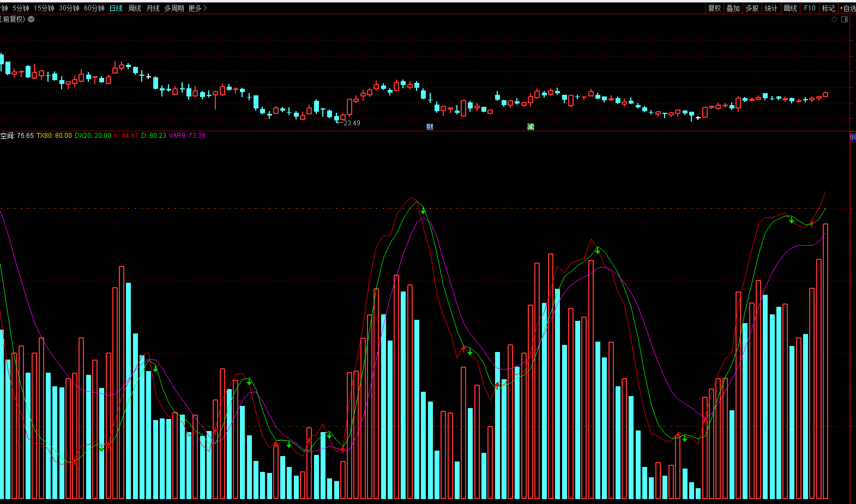The height and width of the screenshot is (504, 856).
Task: Open 多周期 multi-period view
Action: pyautogui.click(x=174, y=8)
